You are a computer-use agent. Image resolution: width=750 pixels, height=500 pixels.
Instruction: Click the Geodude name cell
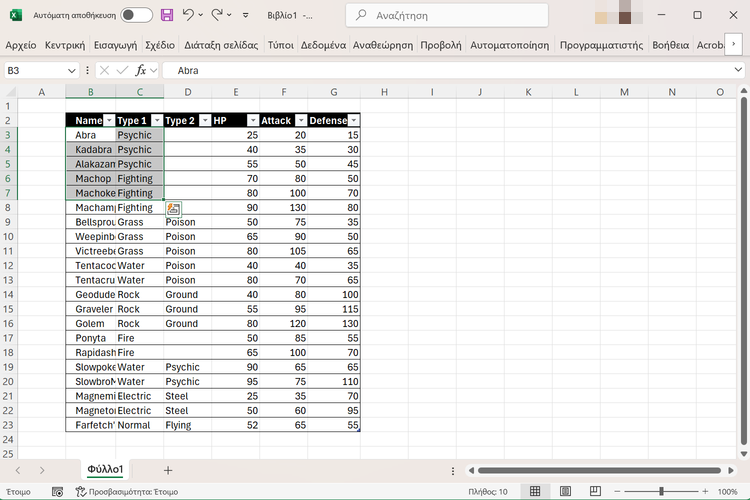click(90, 294)
